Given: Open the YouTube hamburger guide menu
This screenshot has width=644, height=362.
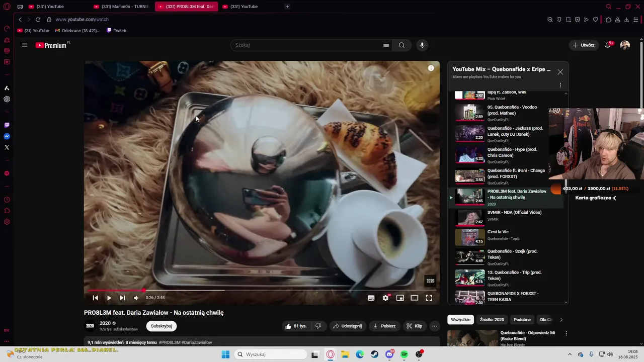Looking at the screenshot, I should pyautogui.click(x=24, y=45).
